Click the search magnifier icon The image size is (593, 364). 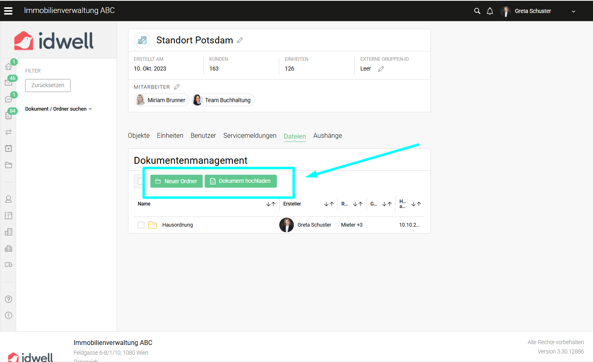pos(477,11)
